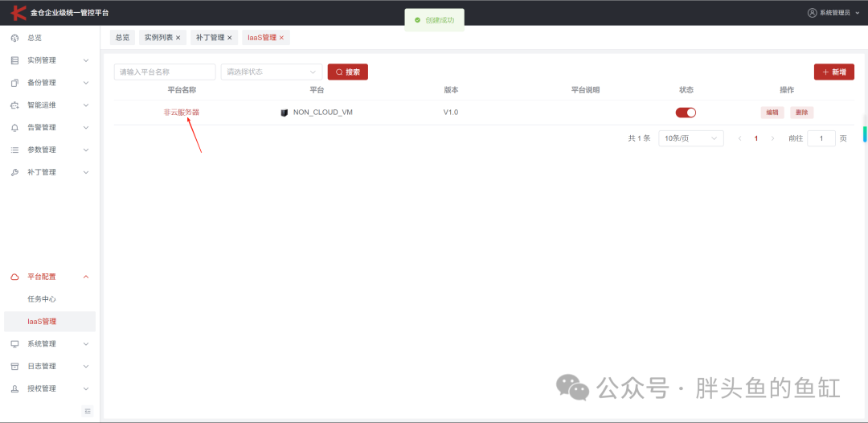
Task: Click the Kingbase K logo icon
Action: (18, 12)
